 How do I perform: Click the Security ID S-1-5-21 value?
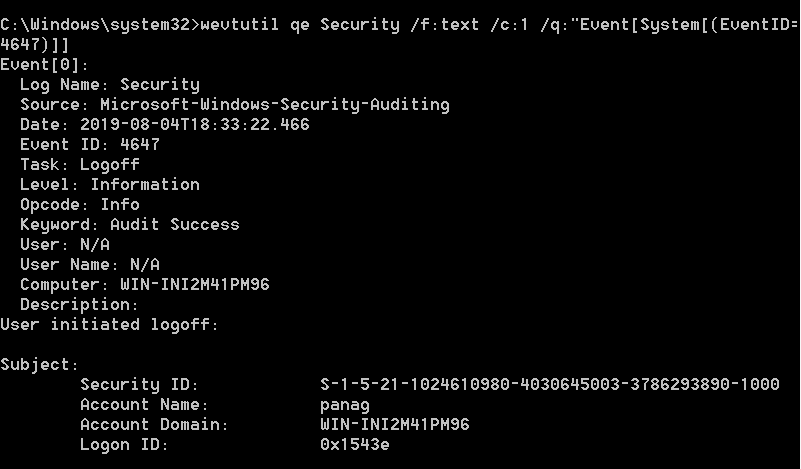pyautogui.click(x=549, y=385)
